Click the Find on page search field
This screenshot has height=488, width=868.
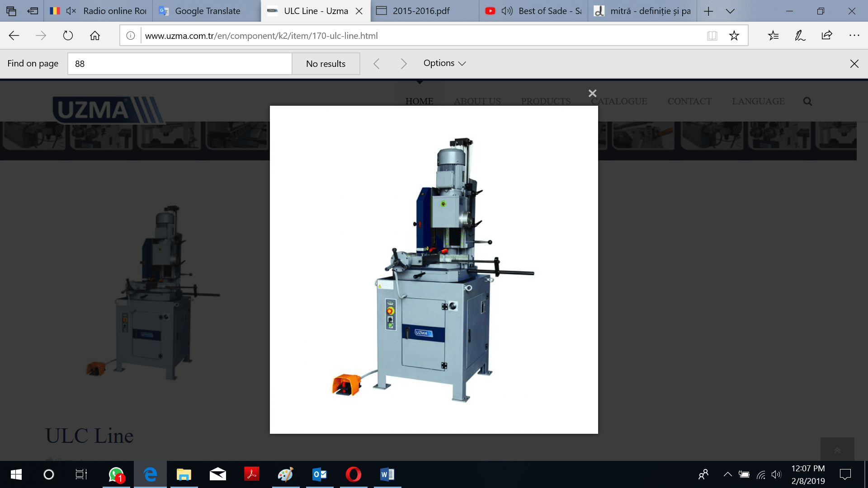click(x=179, y=64)
